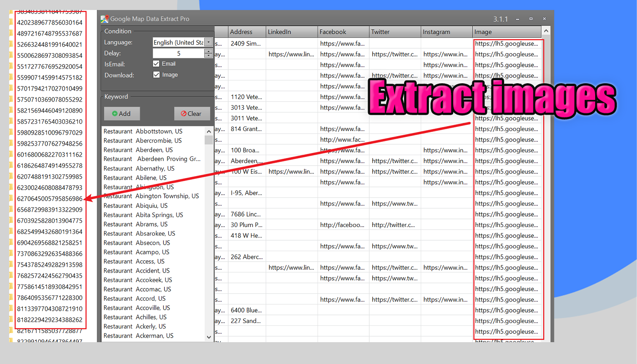This screenshot has width=637, height=364.
Task: Select keyword Restaurant Absarokee, US
Action: (x=139, y=233)
